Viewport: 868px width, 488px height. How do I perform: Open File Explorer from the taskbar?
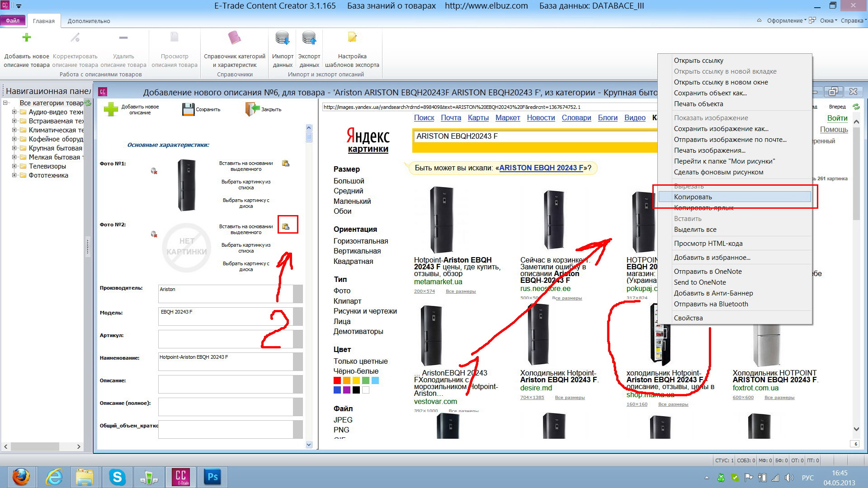coord(85,477)
